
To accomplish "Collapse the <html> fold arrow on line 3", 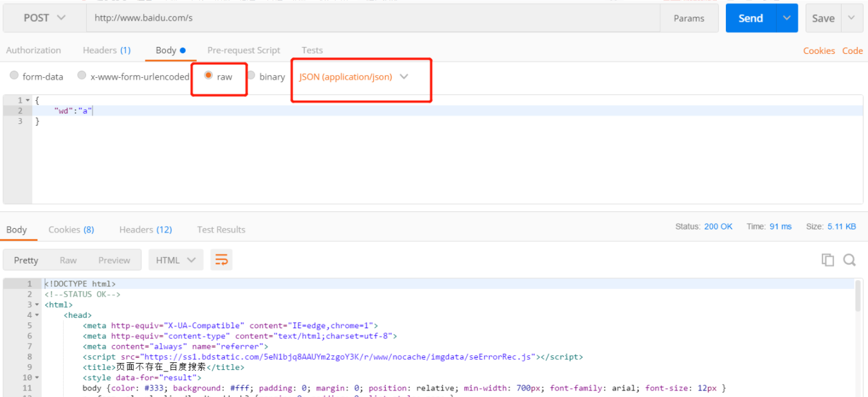I will 38,305.
